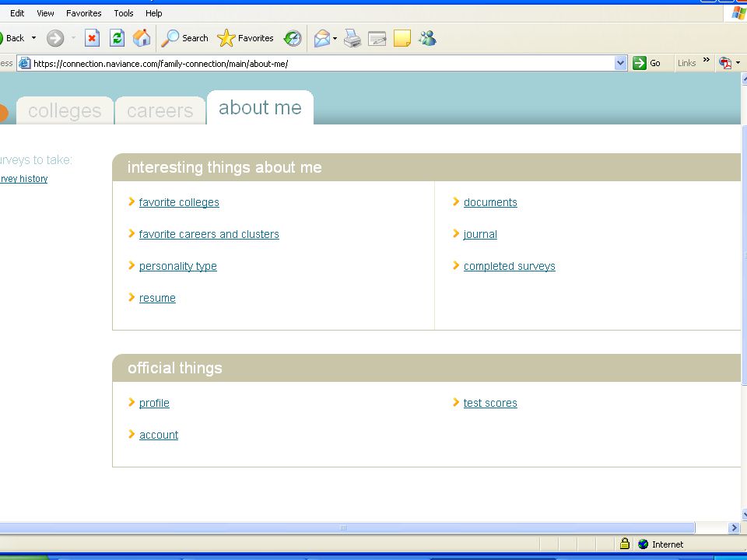Open the completed surveys link
The image size is (747, 560).
pyautogui.click(x=509, y=266)
